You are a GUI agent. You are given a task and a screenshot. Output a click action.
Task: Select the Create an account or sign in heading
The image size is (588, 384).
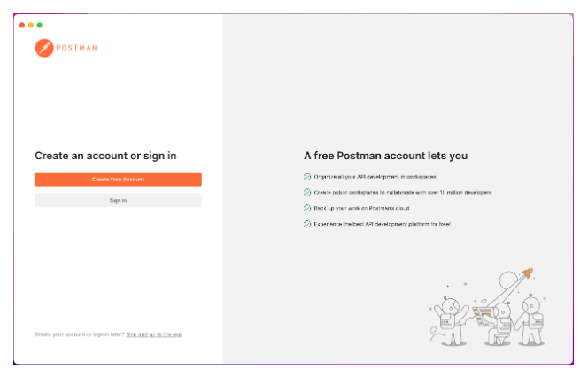tap(105, 156)
